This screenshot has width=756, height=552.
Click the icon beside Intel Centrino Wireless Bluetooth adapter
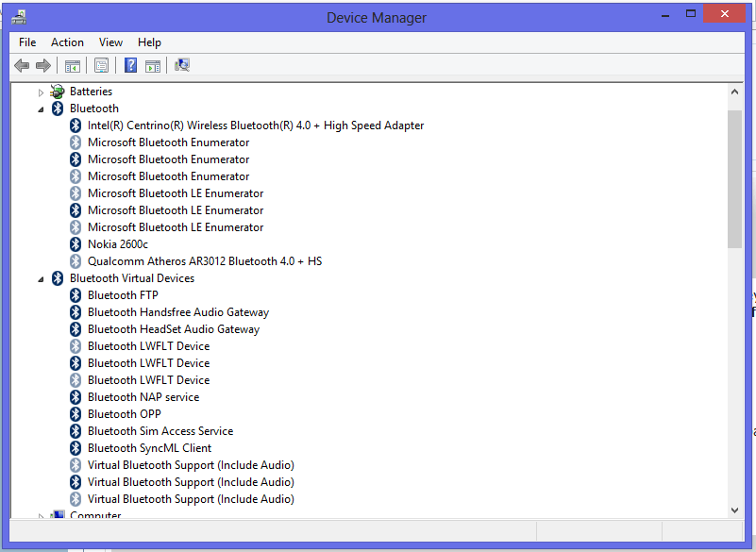pos(76,125)
